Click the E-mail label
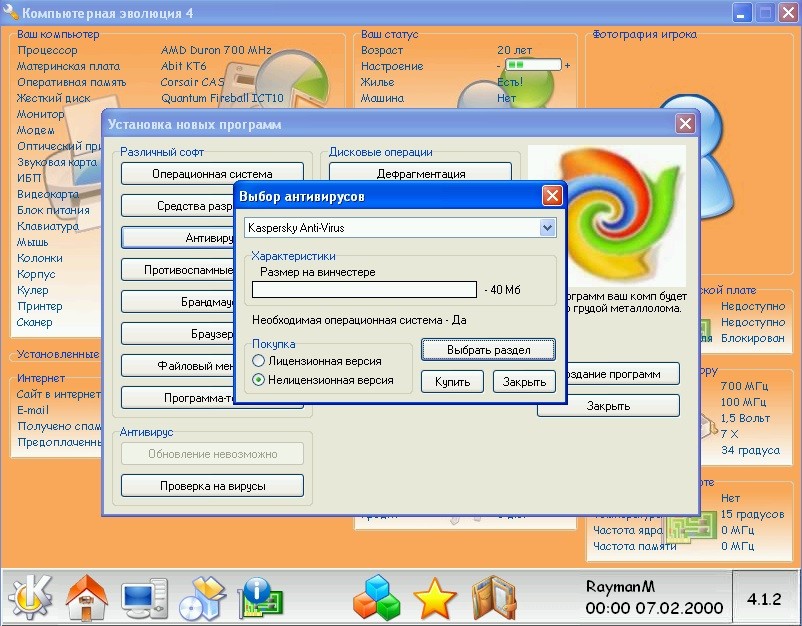The width and height of the screenshot is (802, 626). pyautogui.click(x=33, y=410)
